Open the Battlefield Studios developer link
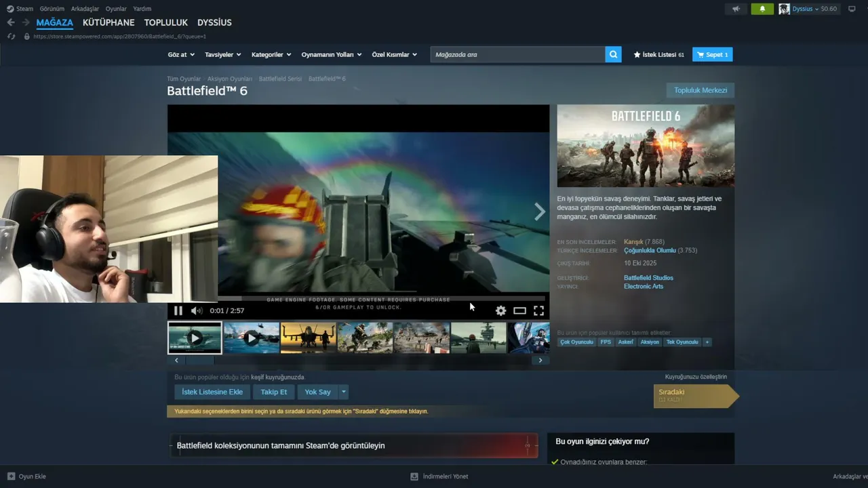This screenshot has height=488, width=868. [648, 278]
